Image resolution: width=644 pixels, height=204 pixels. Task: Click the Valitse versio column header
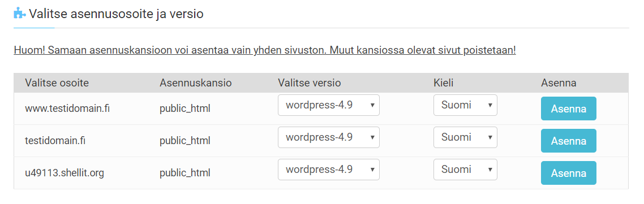pyautogui.click(x=310, y=83)
